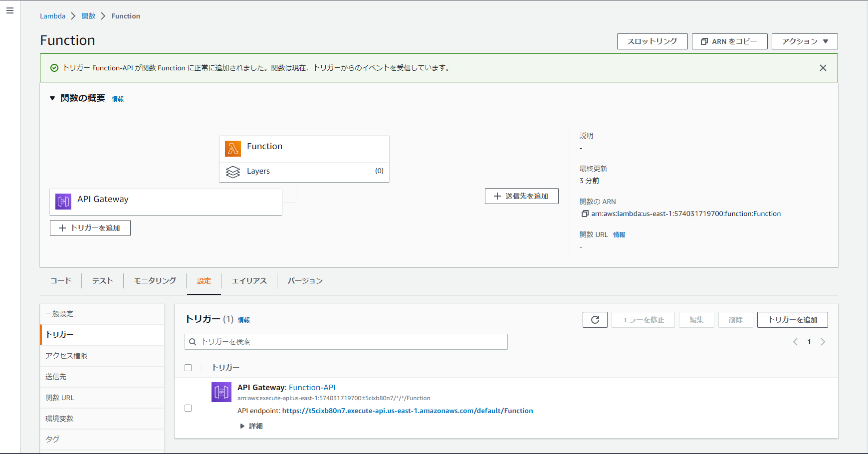Viewport: 868px width, 454px height.
Task: Click the ARN をコピー button
Action: (x=730, y=41)
